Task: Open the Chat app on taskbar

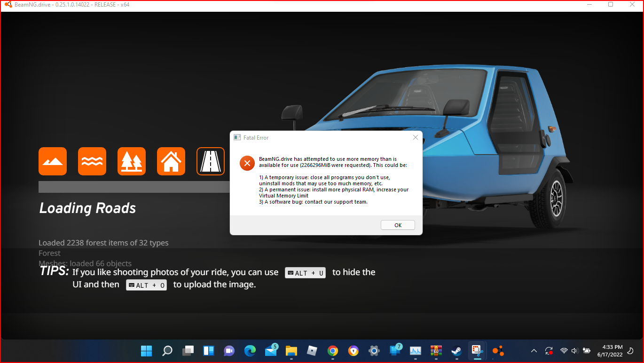Action: point(229,351)
